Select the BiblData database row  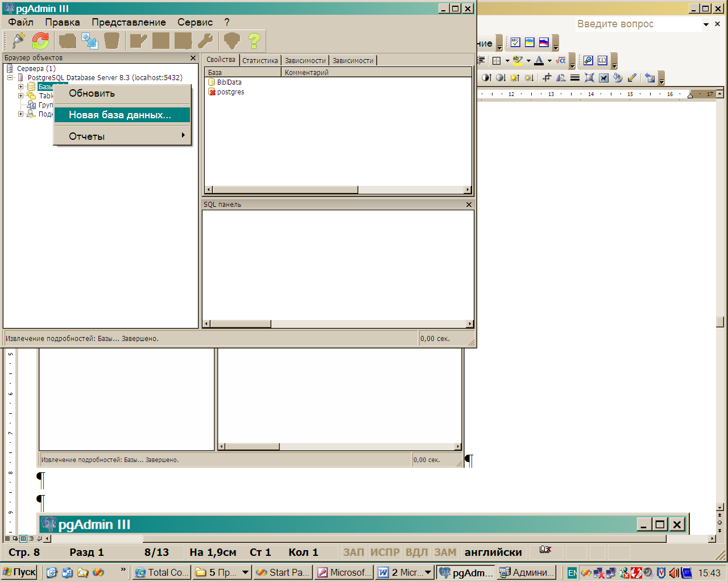(x=225, y=82)
